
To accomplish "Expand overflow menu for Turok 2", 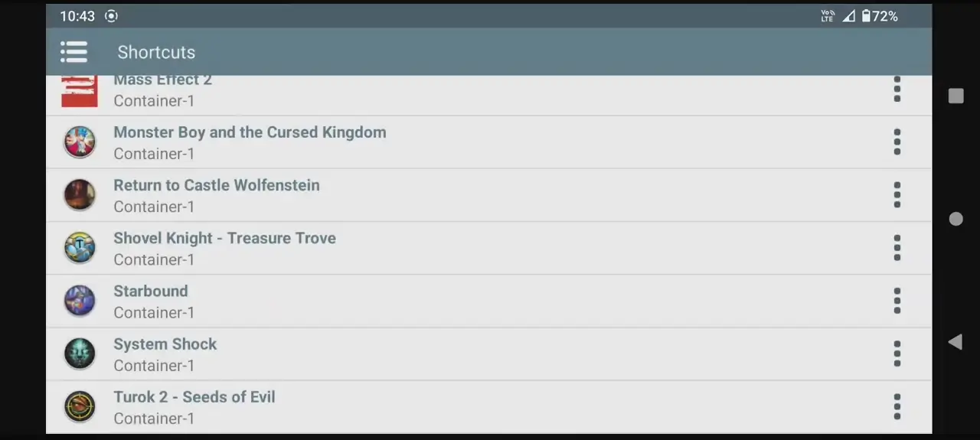I will click(897, 406).
